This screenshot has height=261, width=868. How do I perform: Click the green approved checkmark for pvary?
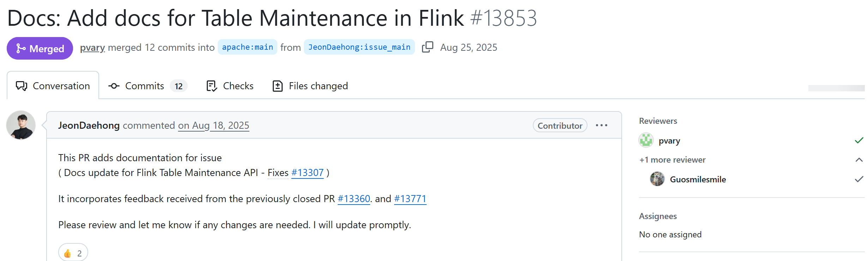[x=859, y=140]
